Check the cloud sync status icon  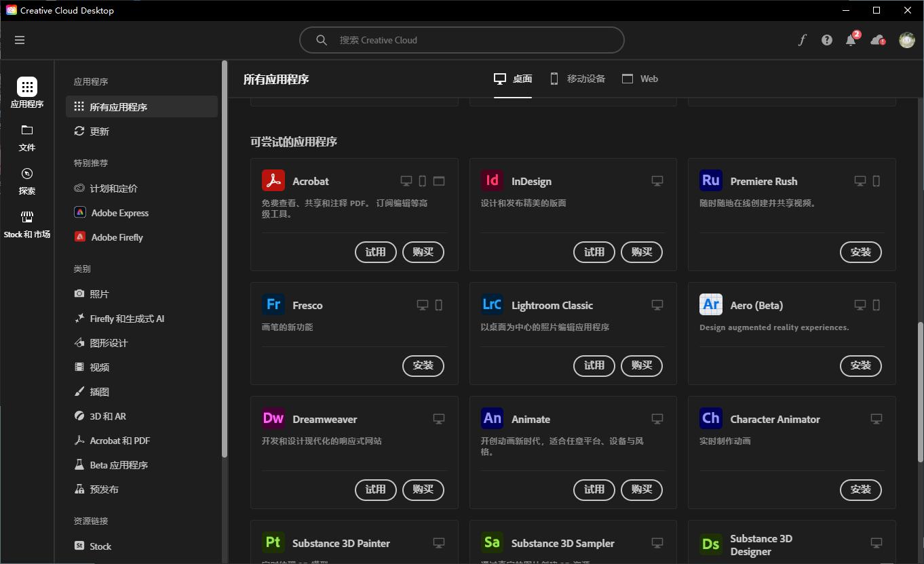[878, 40]
